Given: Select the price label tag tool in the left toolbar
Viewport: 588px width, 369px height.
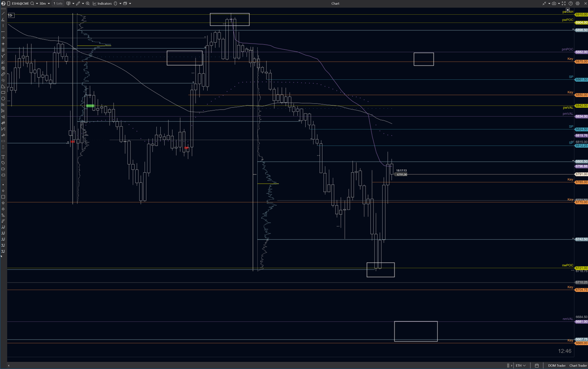Looking at the screenshot, I should coord(3,163).
